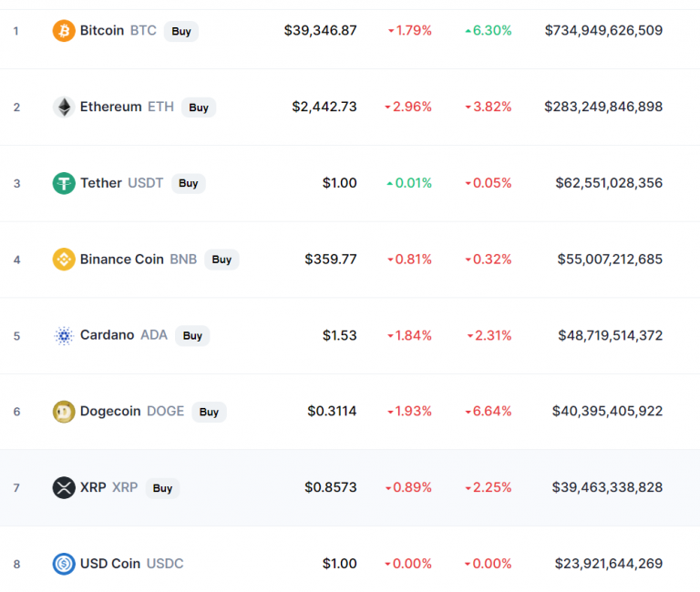Click the green Tether logo icon
The height and width of the screenshot is (592, 700).
pos(64,183)
